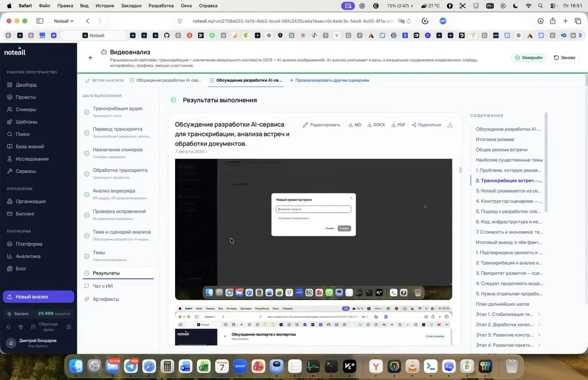Toggle the Safari sidebar icon
The image size is (588, 380).
(x=40, y=21)
